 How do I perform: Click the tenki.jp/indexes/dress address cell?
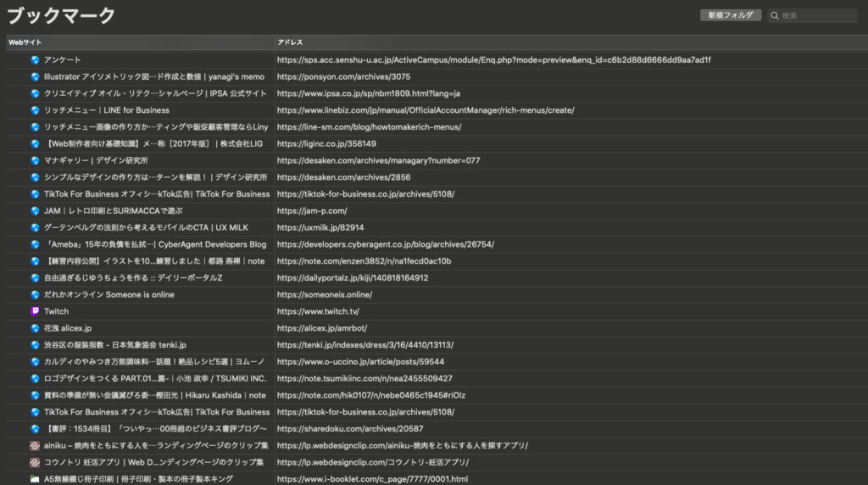coord(365,345)
